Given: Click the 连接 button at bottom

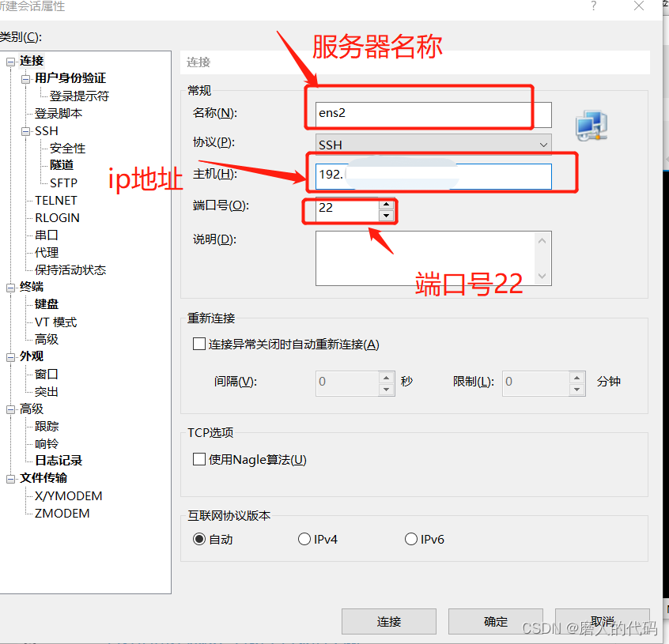Looking at the screenshot, I should 389,621.
